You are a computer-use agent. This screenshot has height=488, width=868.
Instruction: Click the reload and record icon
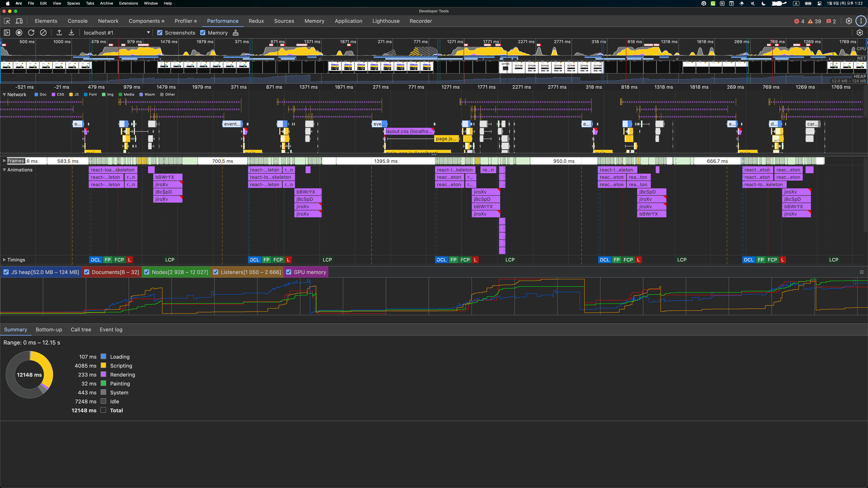coord(31,33)
